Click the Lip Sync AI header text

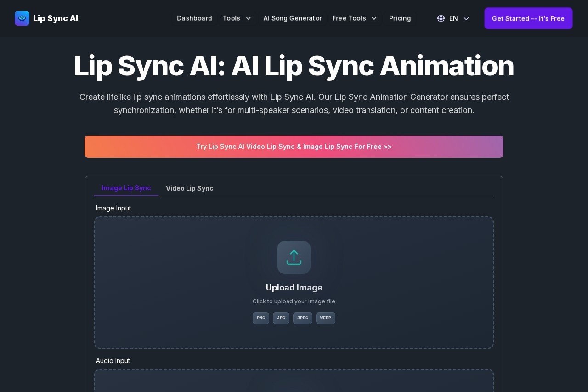(56, 18)
